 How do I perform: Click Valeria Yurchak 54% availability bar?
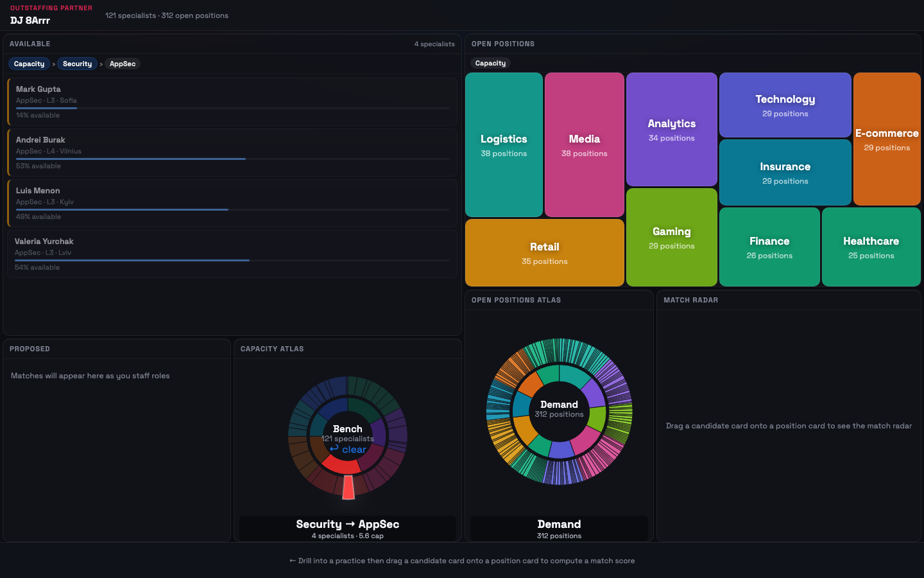pos(232,260)
